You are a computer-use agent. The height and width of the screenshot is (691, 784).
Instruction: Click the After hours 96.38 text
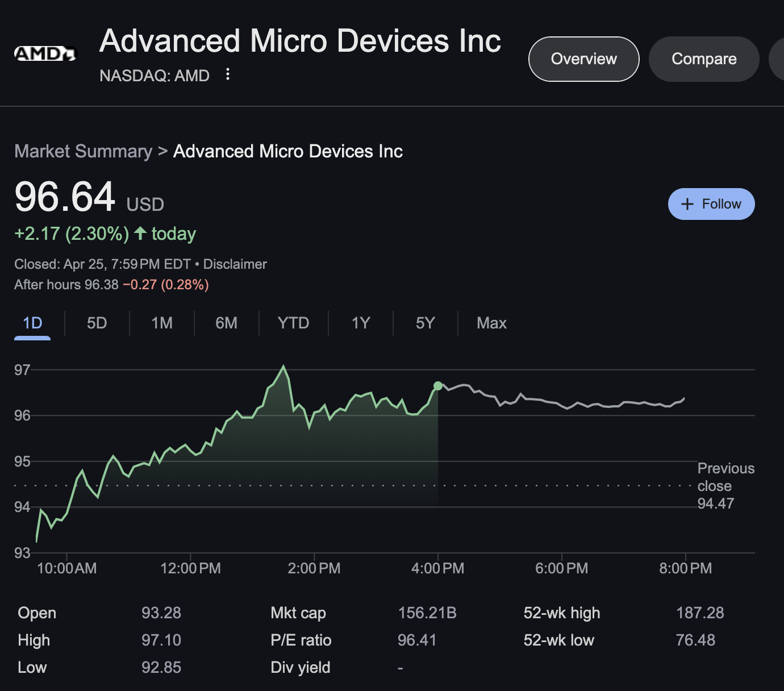66,285
